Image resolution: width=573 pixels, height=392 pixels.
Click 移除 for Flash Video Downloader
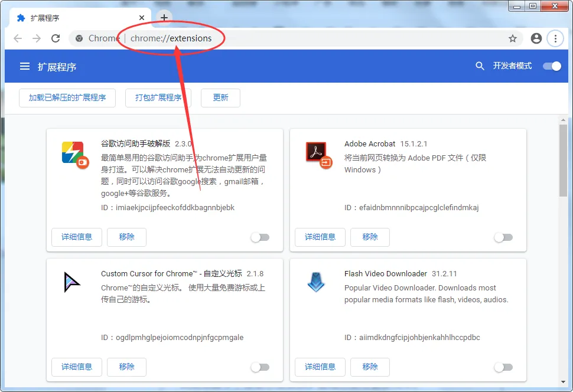(370, 367)
